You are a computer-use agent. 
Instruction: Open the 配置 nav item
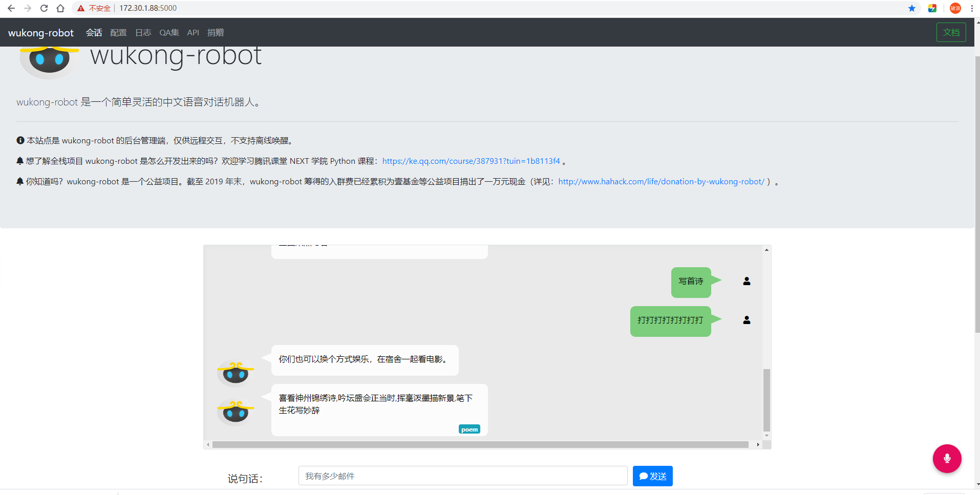coord(118,33)
